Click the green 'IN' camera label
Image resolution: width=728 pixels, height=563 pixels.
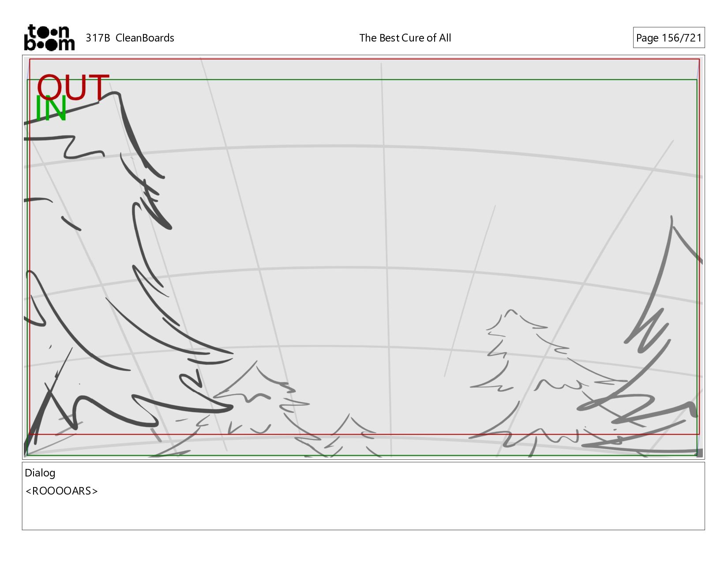coord(51,108)
